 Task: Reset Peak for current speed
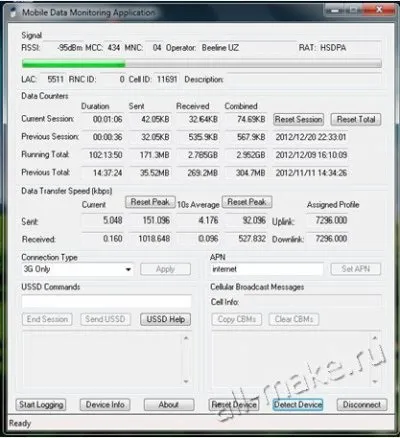(150, 202)
